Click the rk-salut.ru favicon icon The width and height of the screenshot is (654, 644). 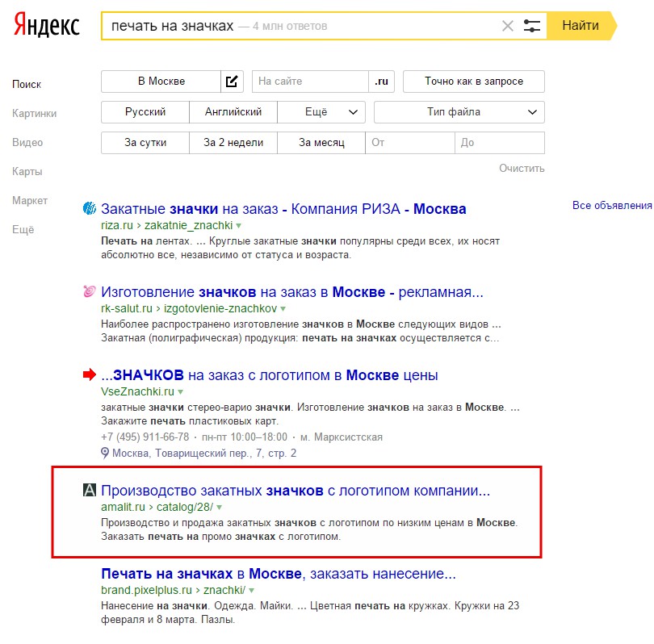click(x=90, y=291)
